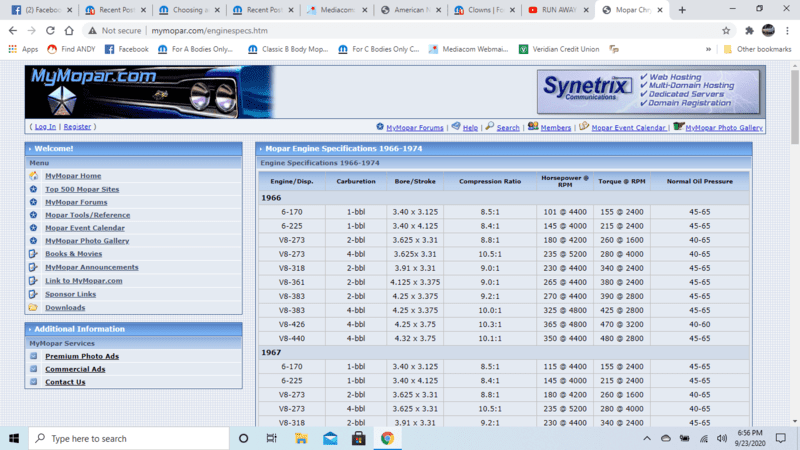Click the Register link
The image size is (800, 450).
(x=78, y=127)
